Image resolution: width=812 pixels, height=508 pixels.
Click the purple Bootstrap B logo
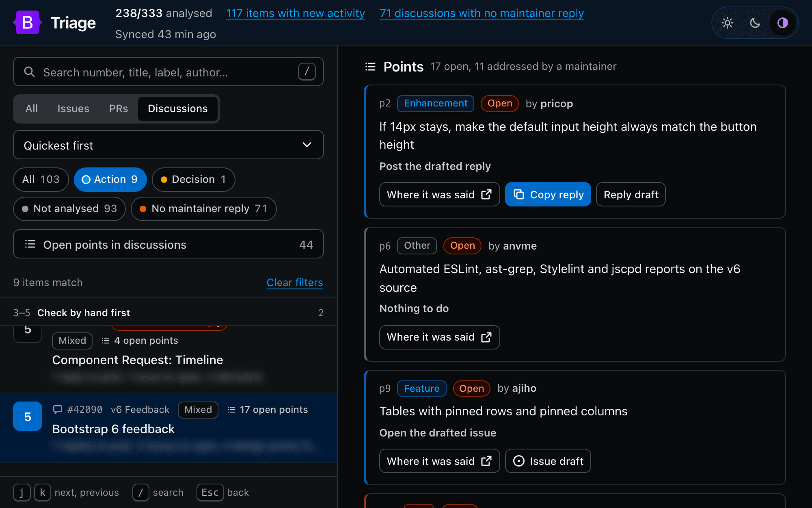(x=28, y=23)
